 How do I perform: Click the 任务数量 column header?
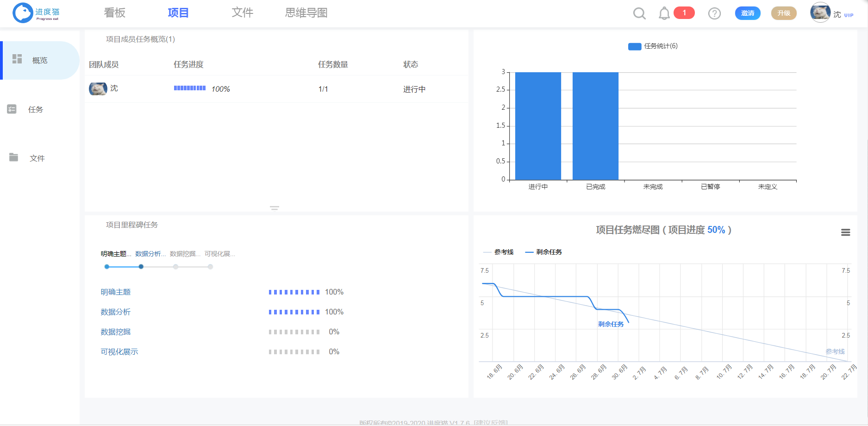tap(333, 64)
